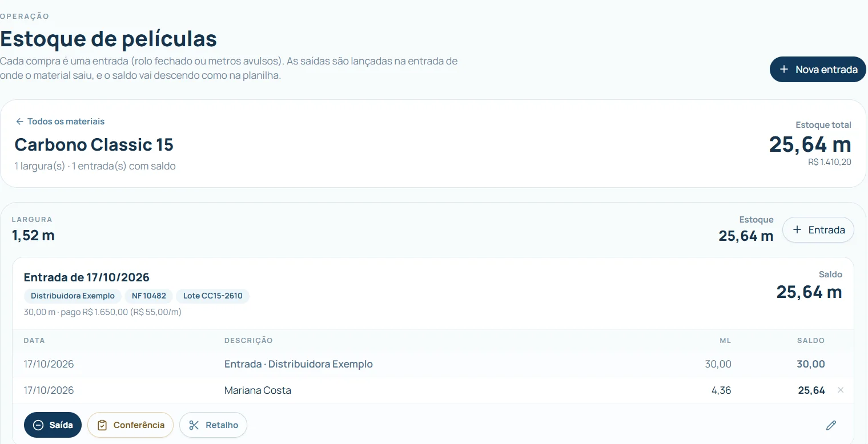Click the Estoque de películas page title
This screenshot has width=868, height=444.
tap(108, 39)
